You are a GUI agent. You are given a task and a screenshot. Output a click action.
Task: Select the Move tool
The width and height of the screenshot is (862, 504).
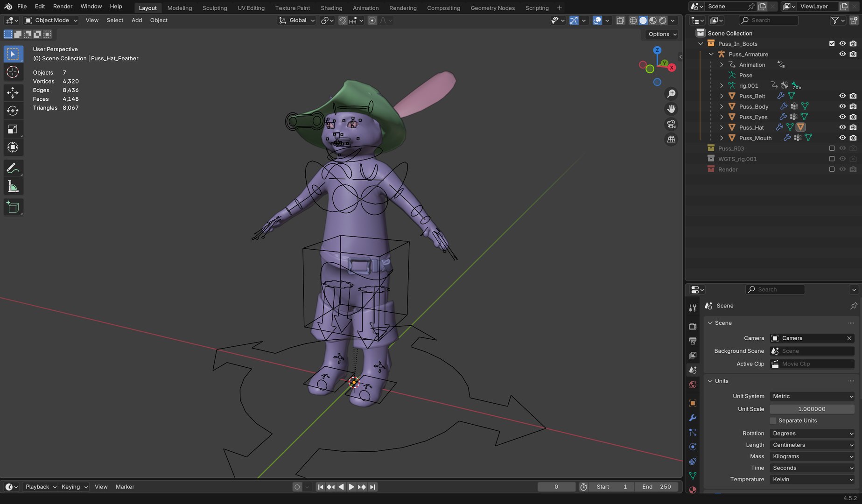(x=13, y=92)
